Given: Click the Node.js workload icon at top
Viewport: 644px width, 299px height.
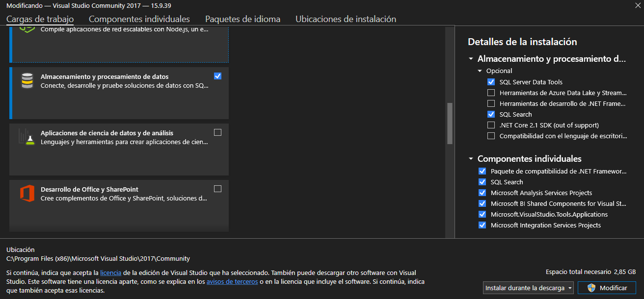Looking at the screenshot, I should tap(27, 29).
